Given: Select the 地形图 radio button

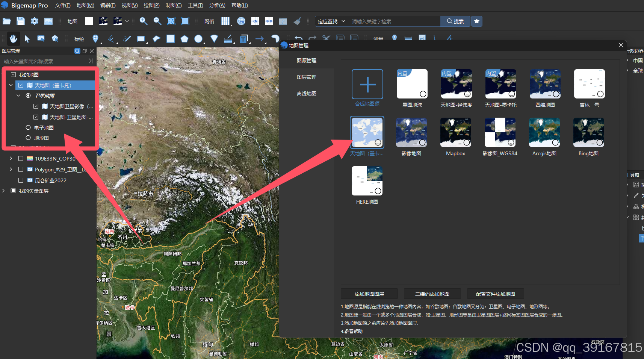Looking at the screenshot, I should [28, 138].
